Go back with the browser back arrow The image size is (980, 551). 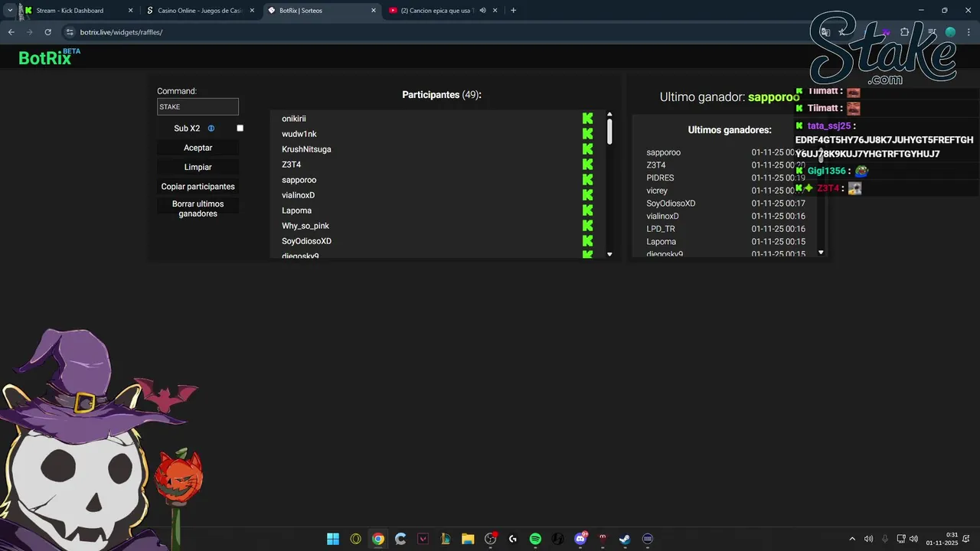pos(11,32)
